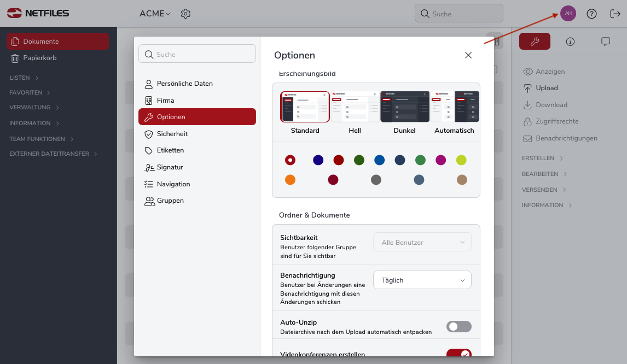Click the NETFILES logo
This screenshot has width=627, height=364.
pyautogui.click(x=38, y=13)
